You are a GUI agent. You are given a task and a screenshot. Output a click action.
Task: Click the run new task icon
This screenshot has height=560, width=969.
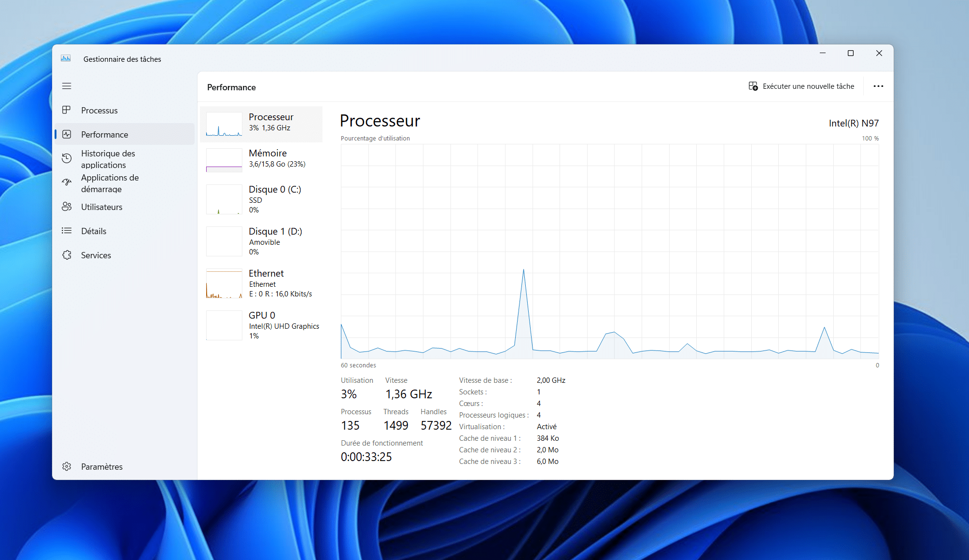coord(753,86)
